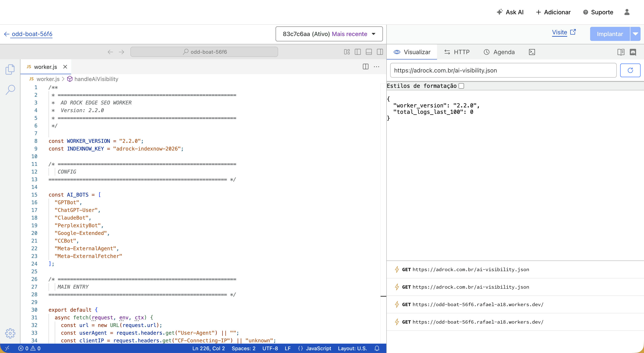644x353 pixels.
Task: Toggle the right panel layout icon
Action: (380, 52)
